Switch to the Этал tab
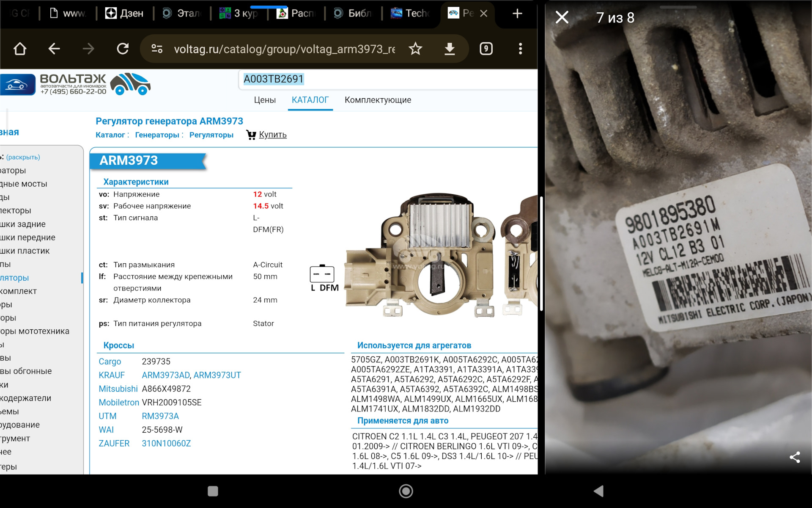 tap(182, 14)
